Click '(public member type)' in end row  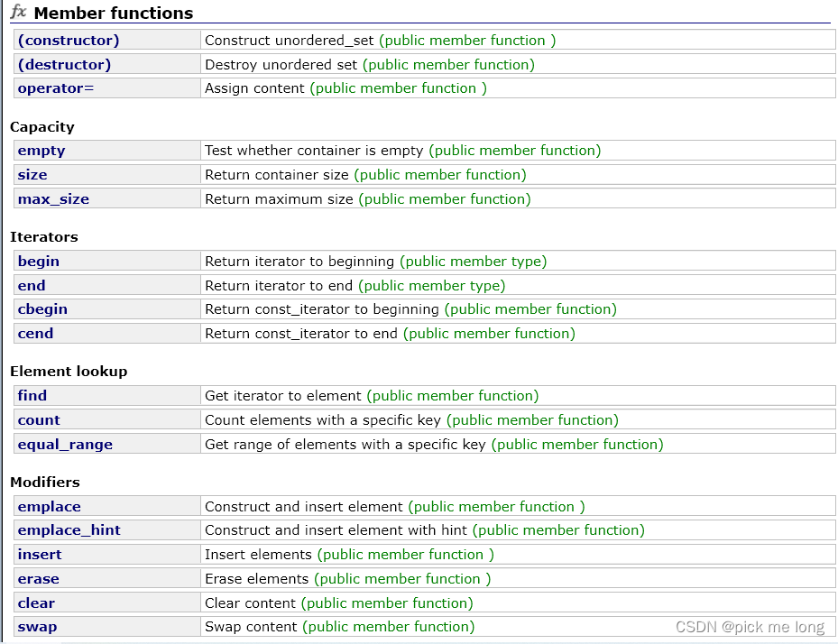(432, 285)
